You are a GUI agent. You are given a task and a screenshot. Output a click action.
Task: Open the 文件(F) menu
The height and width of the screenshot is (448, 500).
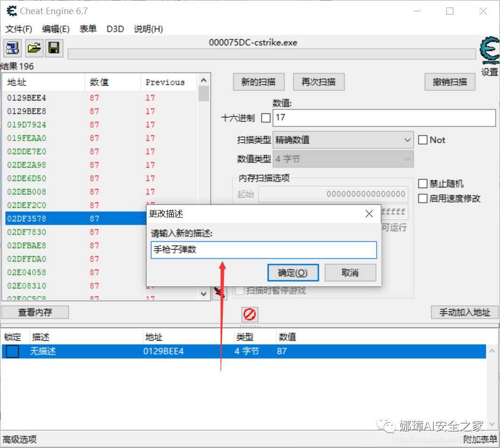(x=19, y=29)
